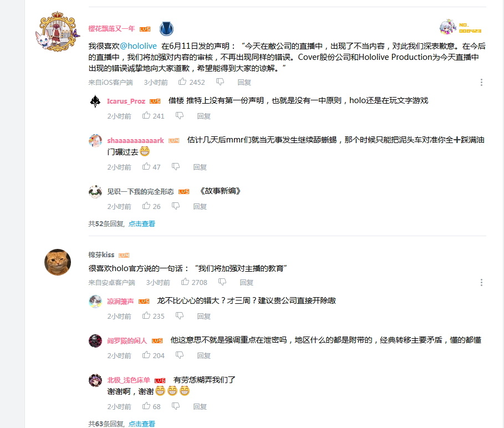
Task: Like 棉芽kiss's comment with 2708 likes
Action: (185, 282)
